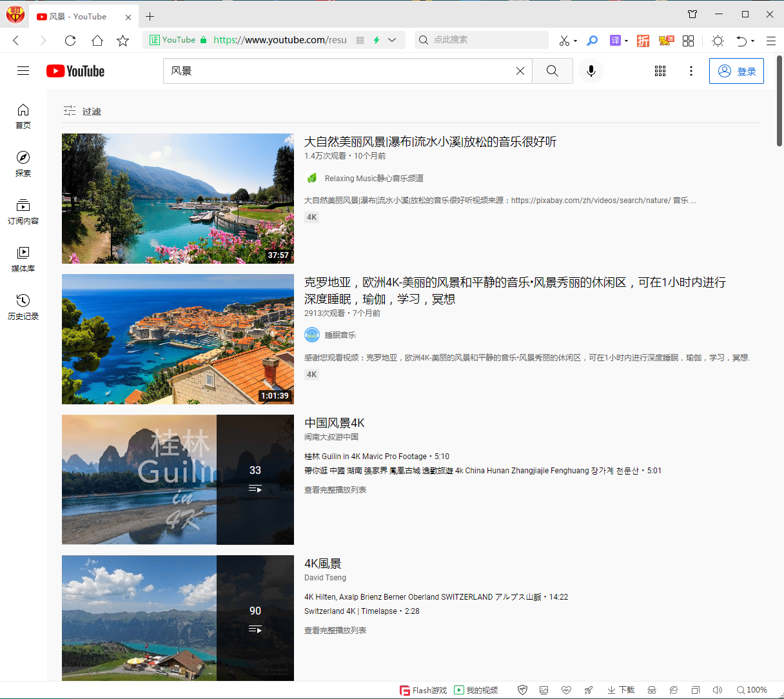This screenshot has width=784, height=699.
Task: Click the picture icon in status bar
Action: 544,690
